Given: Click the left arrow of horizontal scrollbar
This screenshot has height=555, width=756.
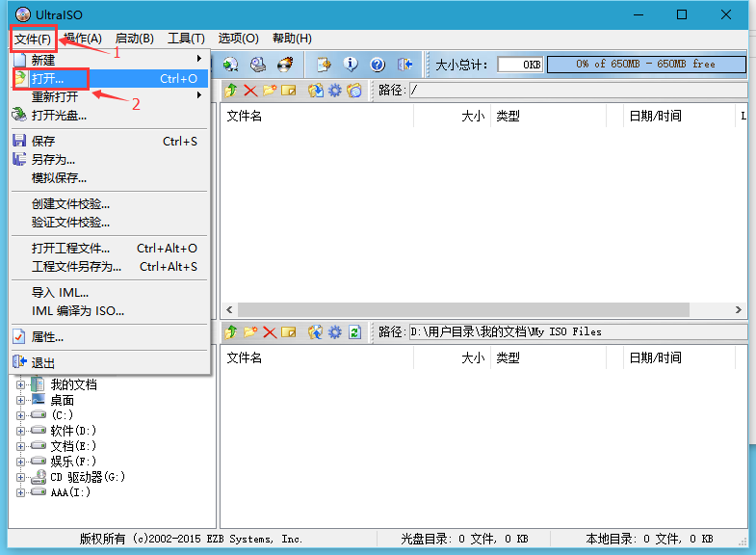Looking at the screenshot, I should [x=229, y=309].
